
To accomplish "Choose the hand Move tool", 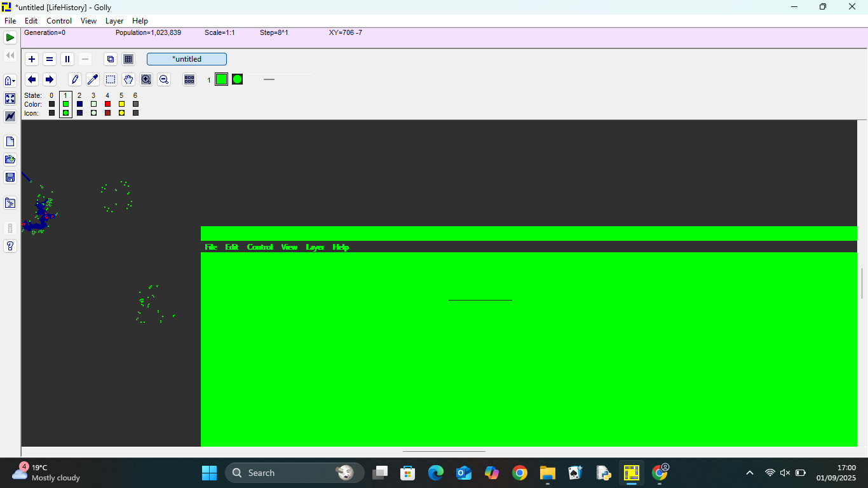I will tap(128, 79).
